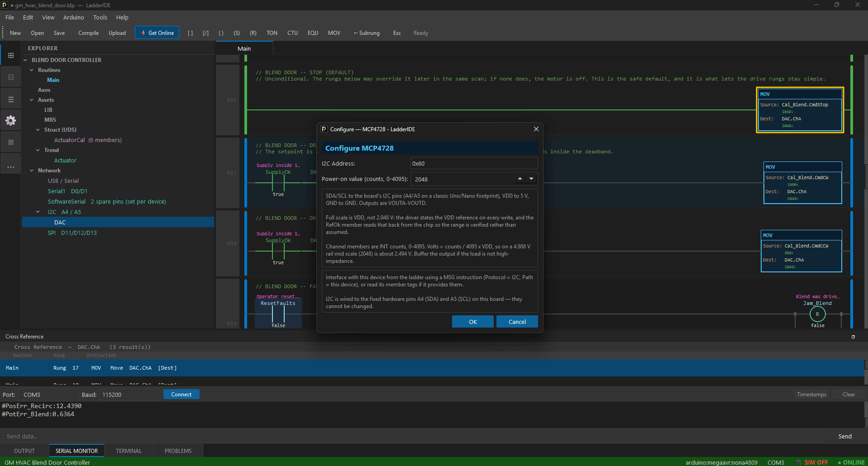Open the Edit menu
Image resolution: width=868 pixels, height=466 pixels.
28,17
